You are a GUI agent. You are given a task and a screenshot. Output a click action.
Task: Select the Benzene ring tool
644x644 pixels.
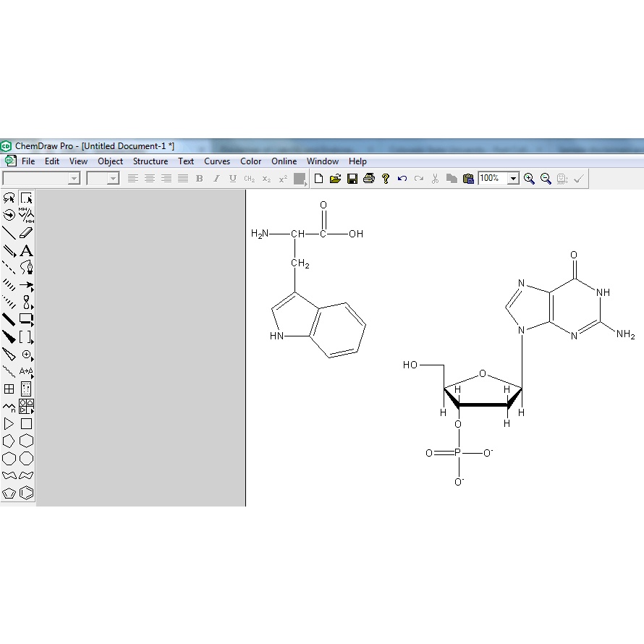click(x=26, y=493)
